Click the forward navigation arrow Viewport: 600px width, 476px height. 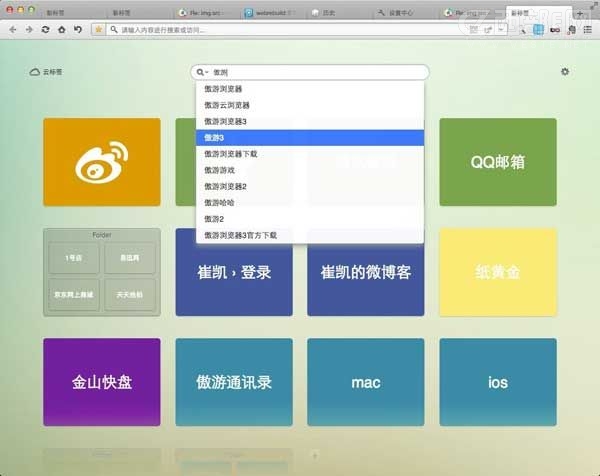click(28, 30)
